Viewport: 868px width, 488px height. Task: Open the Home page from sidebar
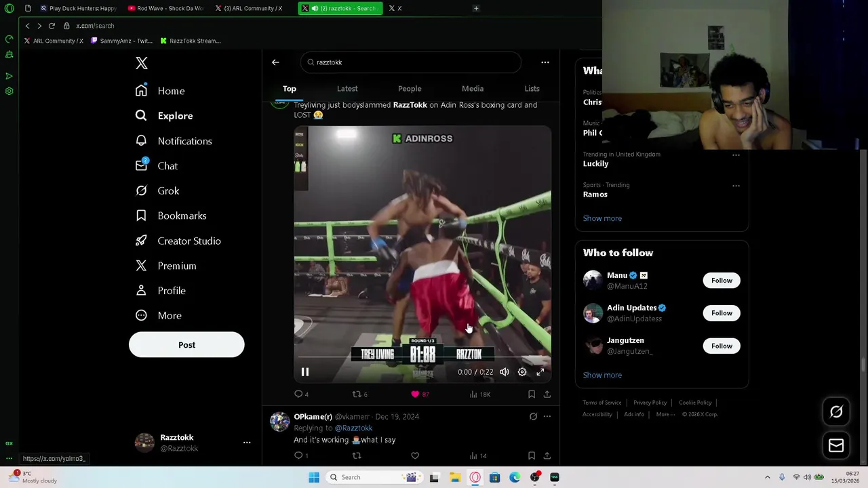(160, 91)
